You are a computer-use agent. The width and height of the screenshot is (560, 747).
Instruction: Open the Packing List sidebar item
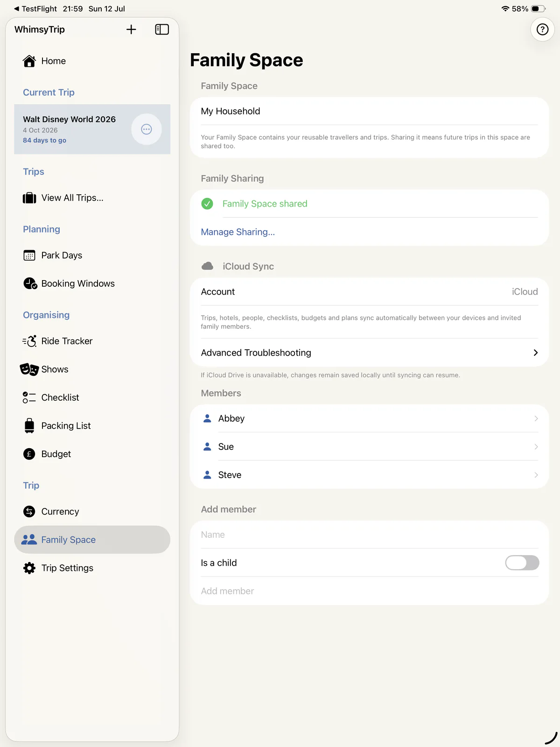click(92, 426)
